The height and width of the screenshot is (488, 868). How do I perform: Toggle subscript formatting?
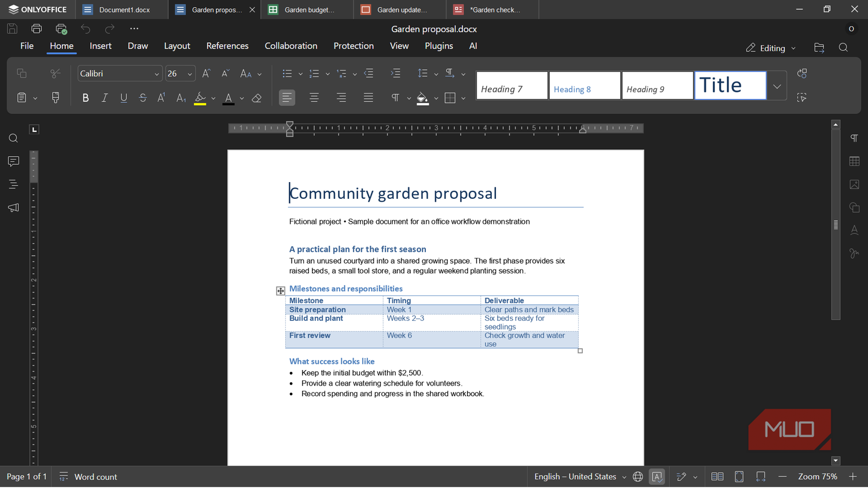pos(181,98)
